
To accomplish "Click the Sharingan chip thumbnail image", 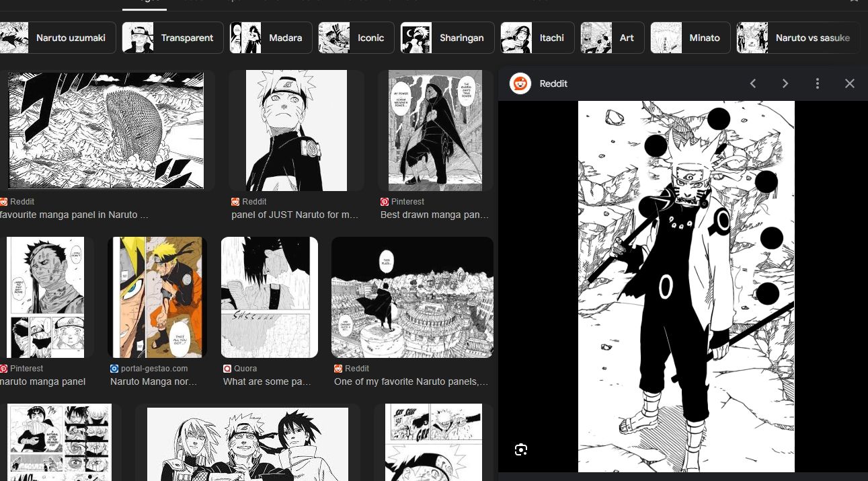I will point(416,38).
